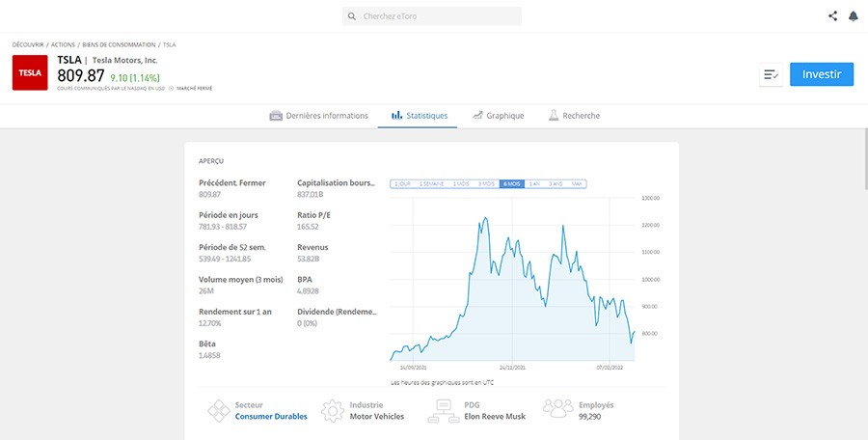Select the 3 ANS chart range
Image resolution: width=868 pixels, height=440 pixels.
pyautogui.click(x=556, y=184)
